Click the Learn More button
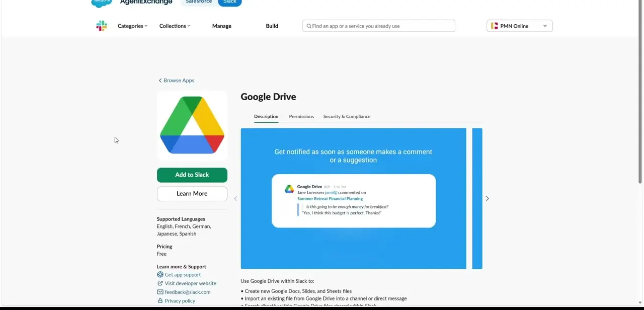This screenshot has height=310, width=644. point(192,194)
